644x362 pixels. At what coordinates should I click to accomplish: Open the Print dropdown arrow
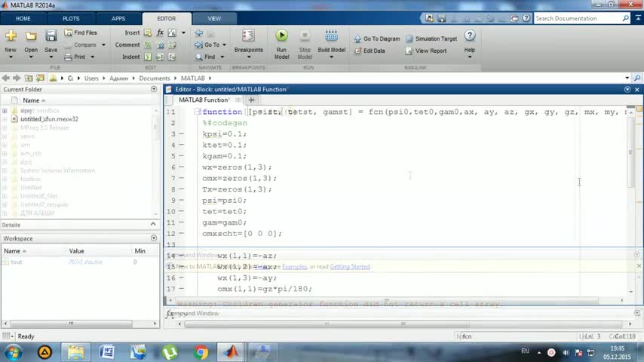[x=93, y=57]
